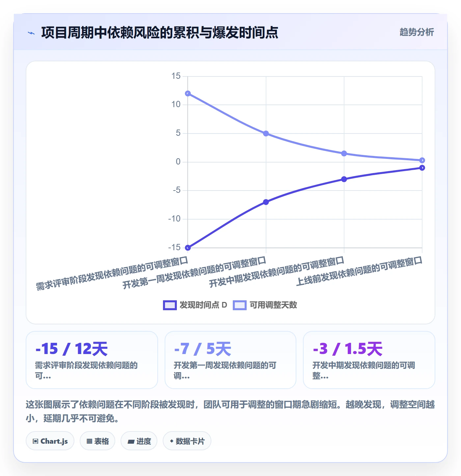Click the 数据卡片 tag chip
The height and width of the screenshot is (476, 461).
coord(187,441)
